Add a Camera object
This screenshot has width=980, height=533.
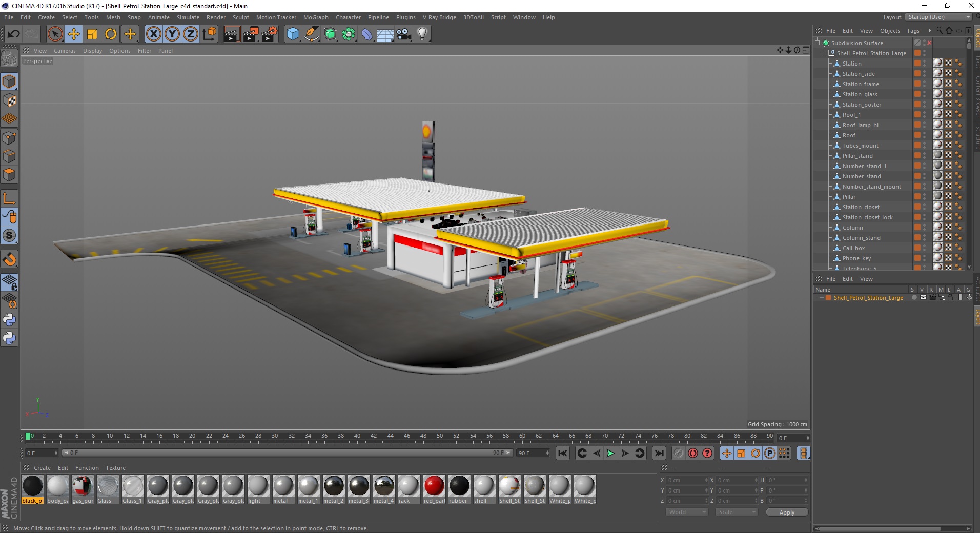404,34
